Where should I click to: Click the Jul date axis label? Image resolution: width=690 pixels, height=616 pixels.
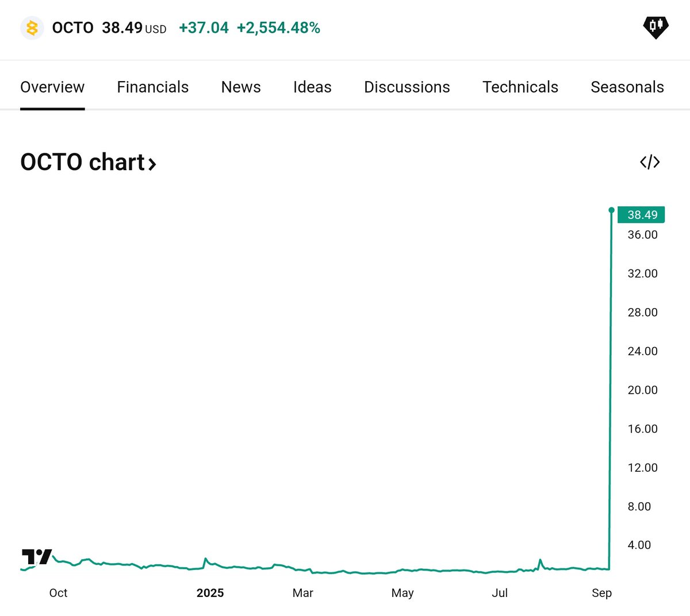pos(500,593)
